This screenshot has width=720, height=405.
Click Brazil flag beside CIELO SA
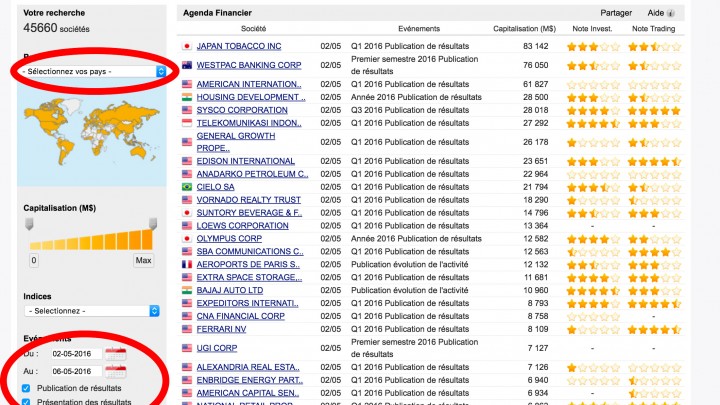(x=187, y=187)
